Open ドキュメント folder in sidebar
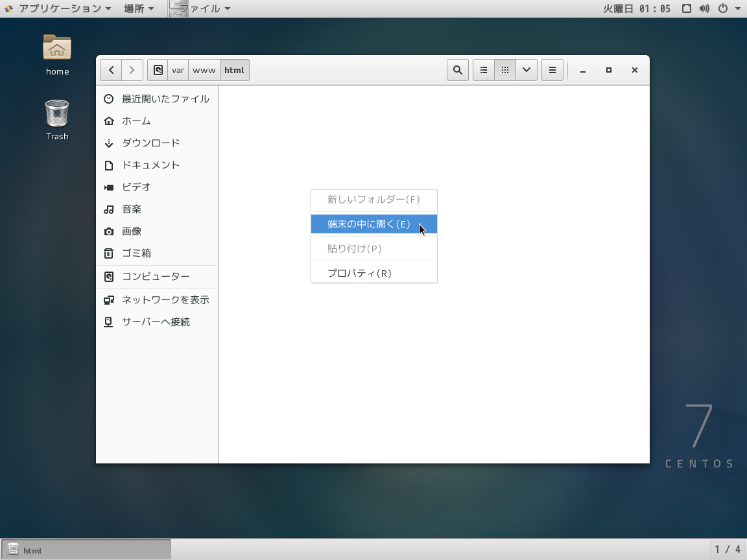This screenshot has height=560, width=747. [157, 165]
